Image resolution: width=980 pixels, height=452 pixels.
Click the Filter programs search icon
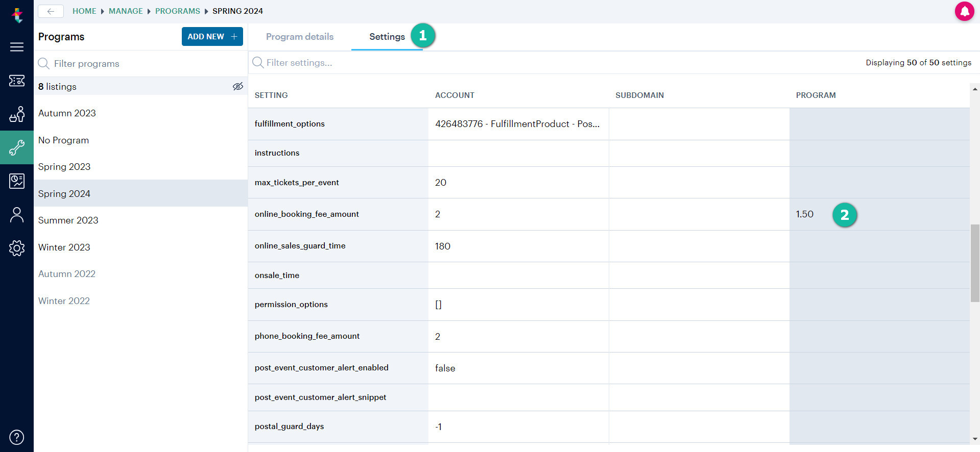44,63
